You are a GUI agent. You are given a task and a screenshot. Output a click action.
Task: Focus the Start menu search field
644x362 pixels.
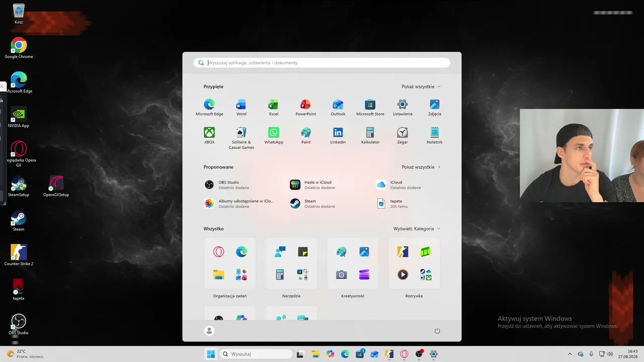click(322, 63)
